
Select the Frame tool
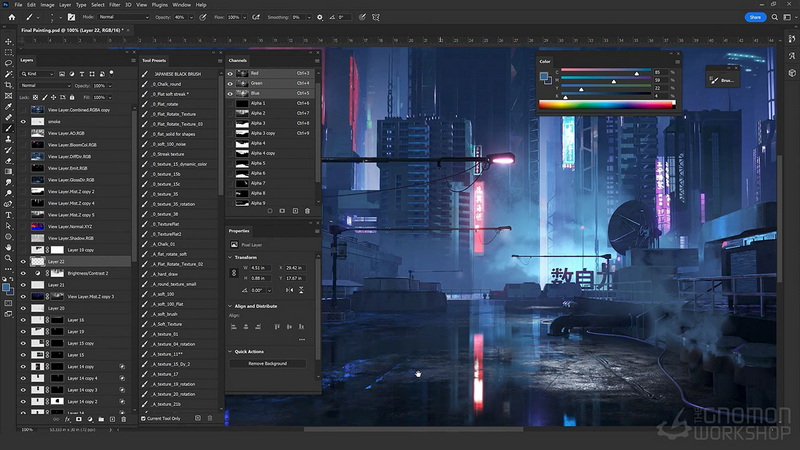pos(8,96)
